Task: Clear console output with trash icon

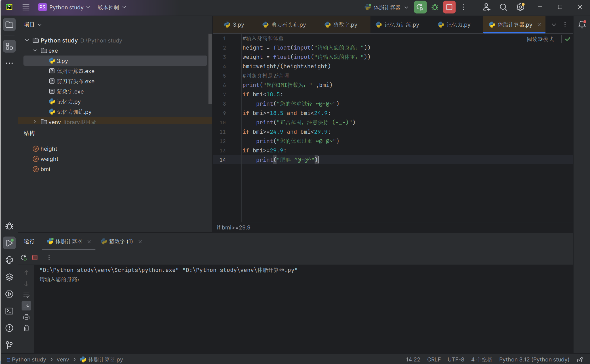Action: coord(26,328)
